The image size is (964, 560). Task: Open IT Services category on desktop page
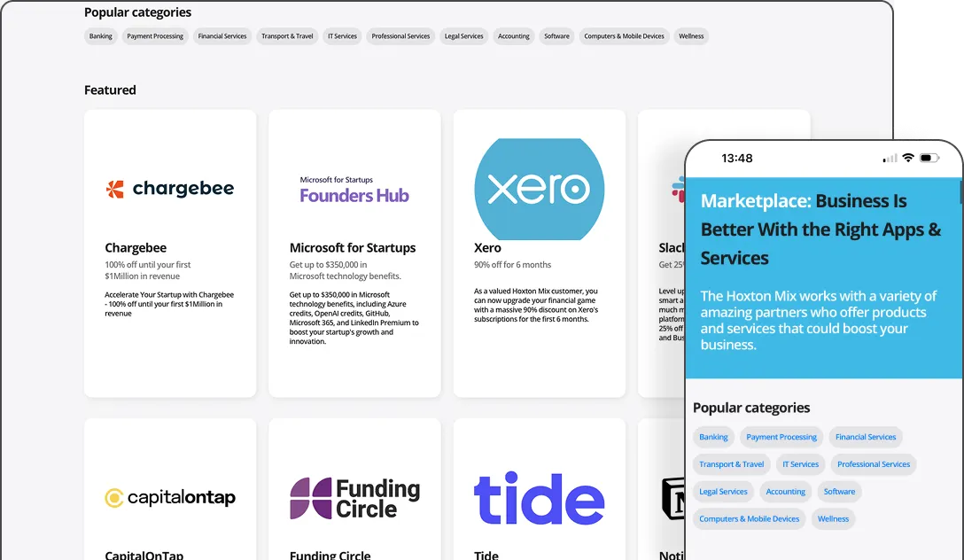tap(342, 36)
